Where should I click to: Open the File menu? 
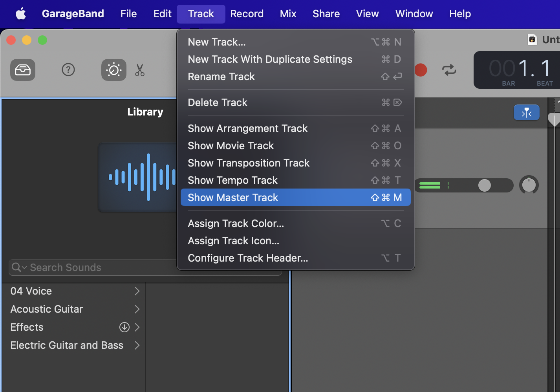point(129,14)
